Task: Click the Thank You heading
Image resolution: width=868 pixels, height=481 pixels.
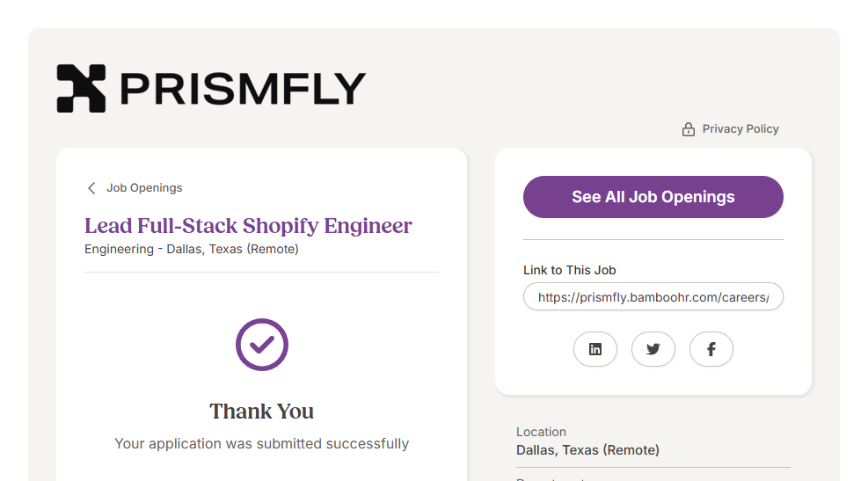Action: (x=261, y=412)
